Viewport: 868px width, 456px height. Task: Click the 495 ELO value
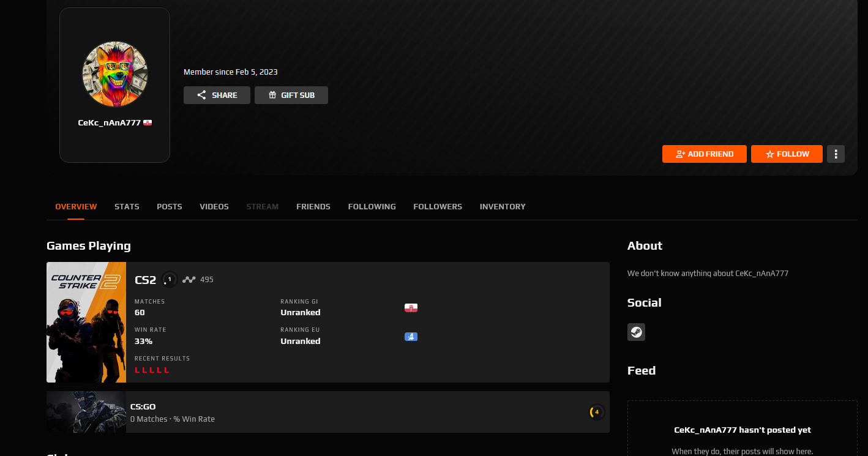coord(207,280)
